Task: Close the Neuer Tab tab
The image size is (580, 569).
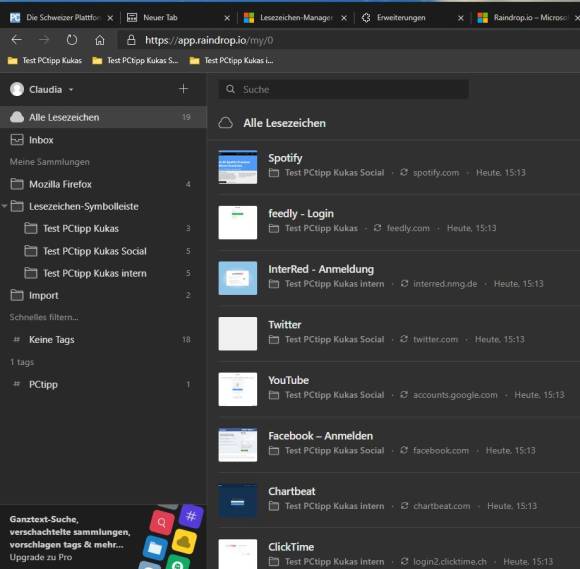Action: click(227, 18)
